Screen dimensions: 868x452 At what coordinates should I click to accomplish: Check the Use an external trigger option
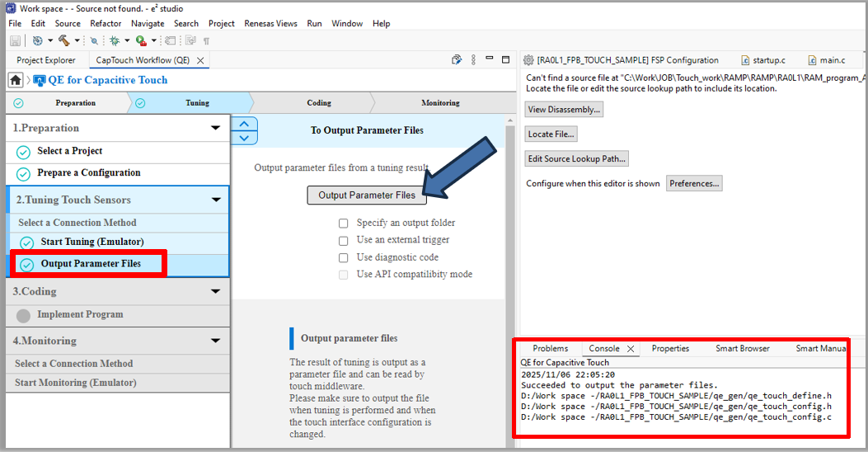(343, 240)
